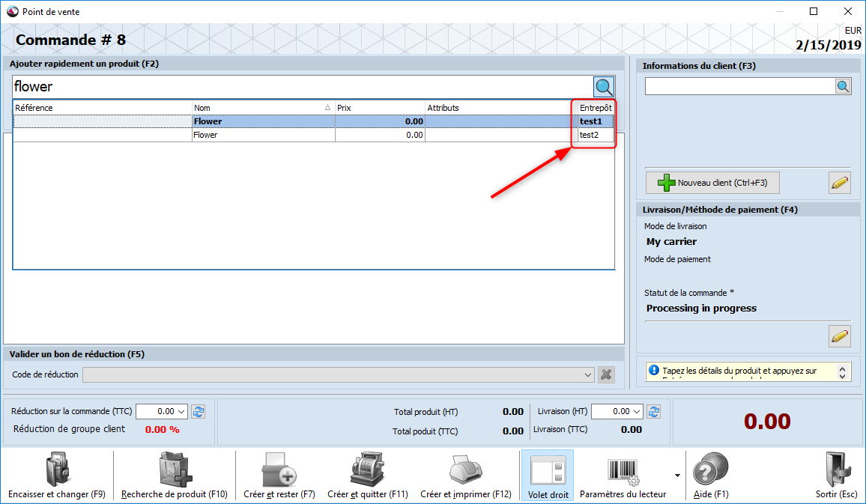Click the product search magnifier icon
The height and width of the screenshot is (504, 866).
(x=604, y=87)
